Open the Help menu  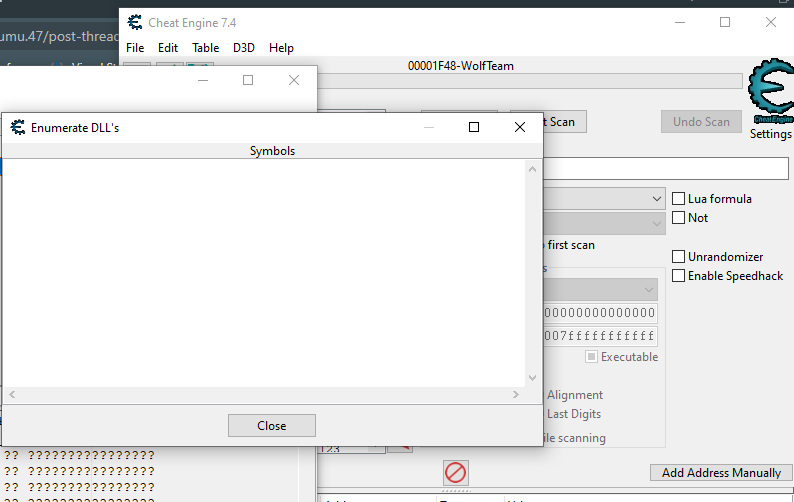pyautogui.click(x=281, y=48)
